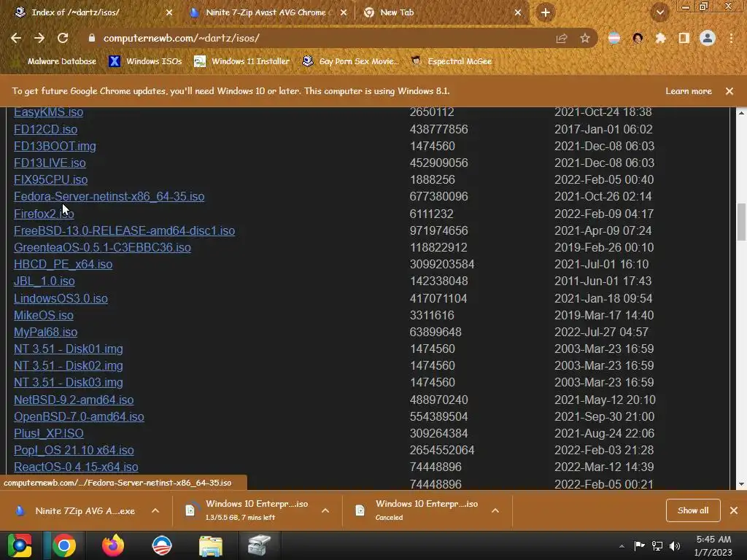This screenshot has width=747, height=560.
Task: Download Pop!_OS 21.10 x64.iso
Action: (x=74, y=450)
